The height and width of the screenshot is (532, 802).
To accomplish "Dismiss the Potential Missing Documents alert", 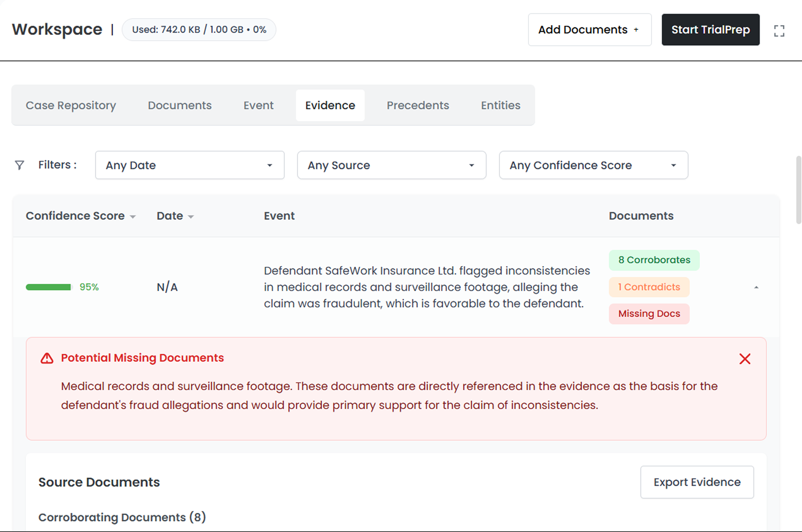I will (x=745, y=358).
